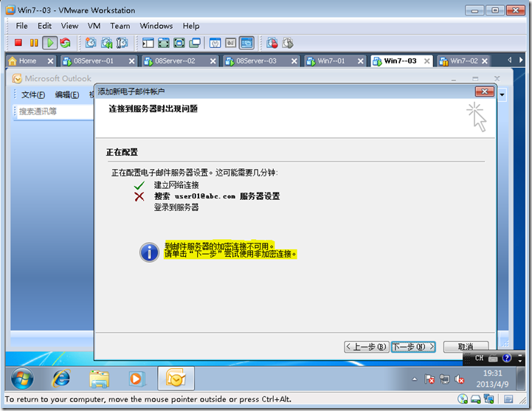This screenshot has width=532, height=411.
Task: Open the Windows menu
Action: coord(156,26)
